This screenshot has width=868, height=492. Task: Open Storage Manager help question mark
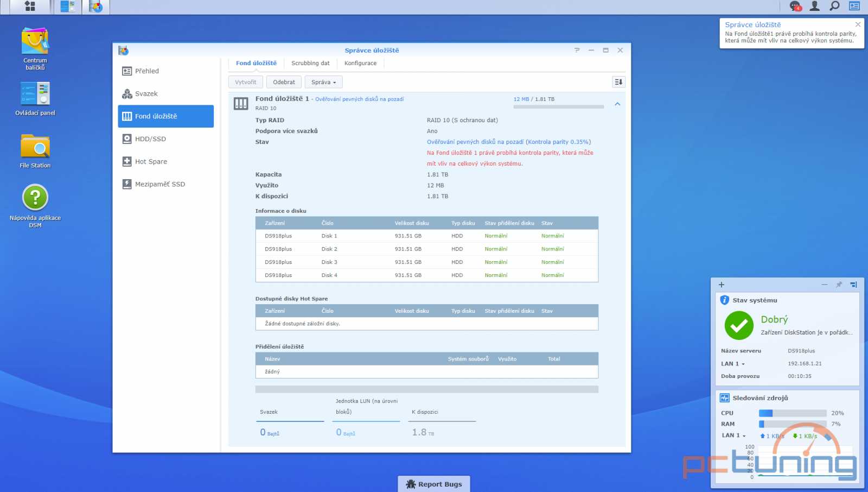[577, 50]
